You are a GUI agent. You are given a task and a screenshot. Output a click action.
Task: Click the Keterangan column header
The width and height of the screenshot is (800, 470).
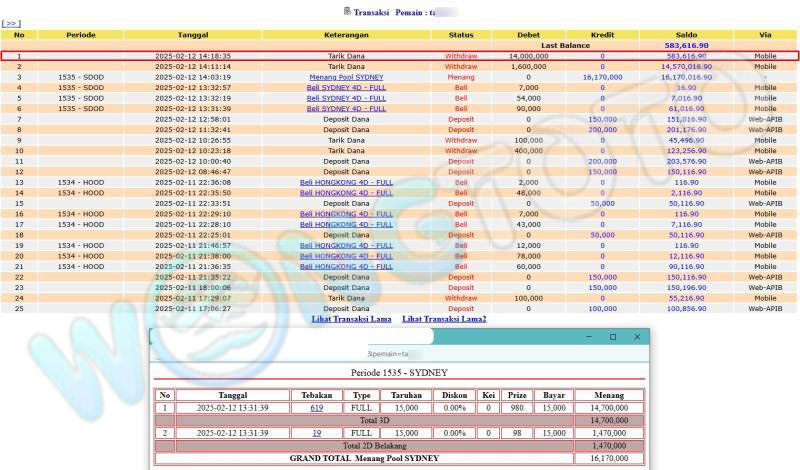[346, 34]
